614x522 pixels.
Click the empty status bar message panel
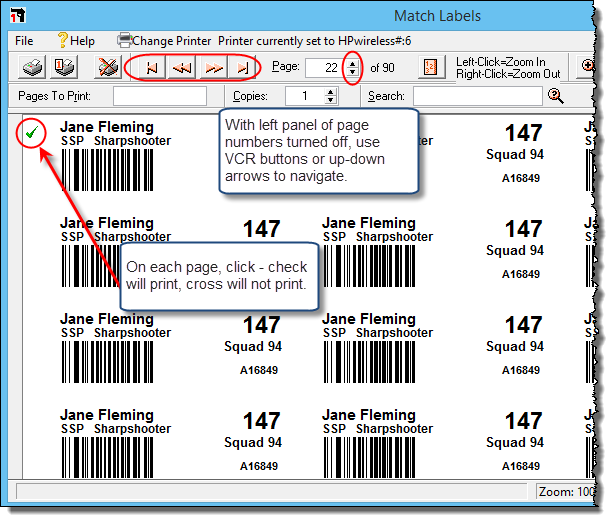point(272,491)
